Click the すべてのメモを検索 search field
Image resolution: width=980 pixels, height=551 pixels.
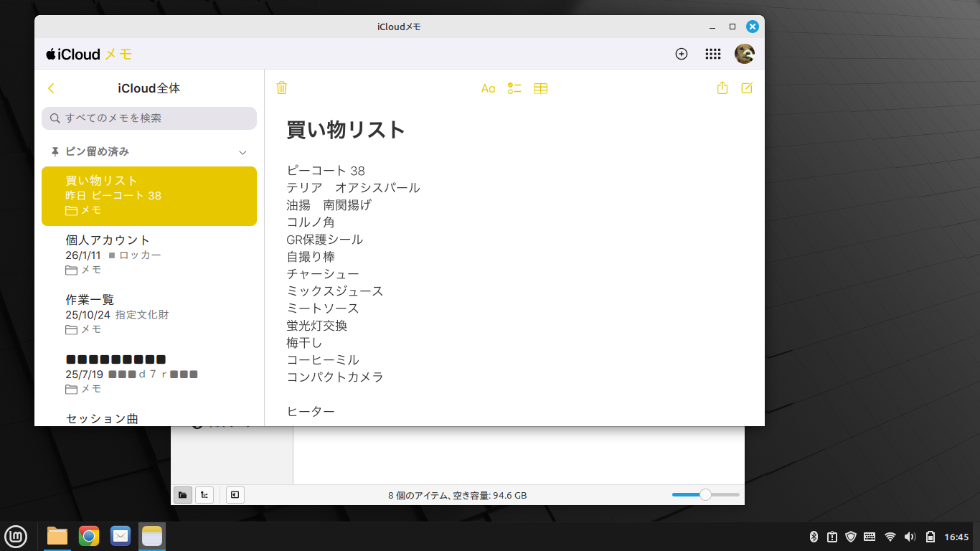tap(149, 118)
